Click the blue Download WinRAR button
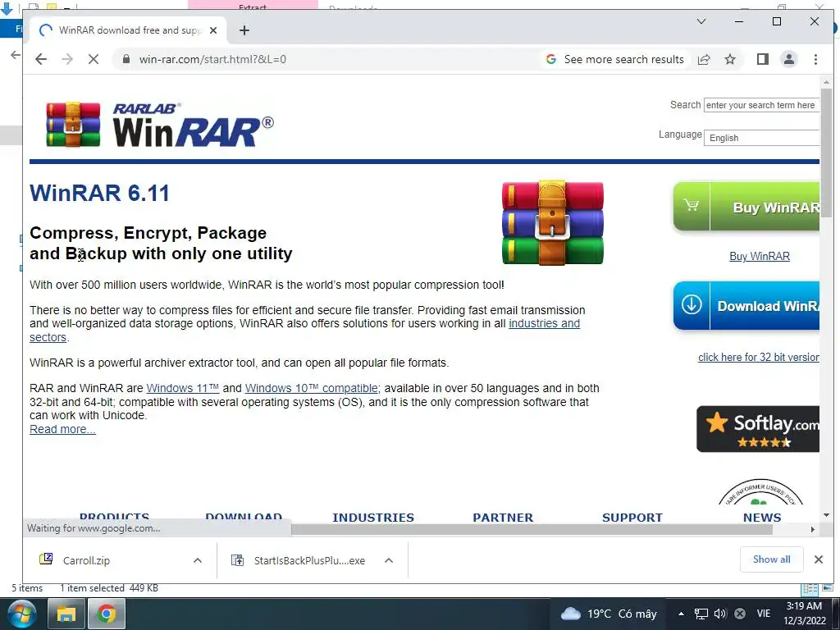840x630 pixels. pos(746,306)
